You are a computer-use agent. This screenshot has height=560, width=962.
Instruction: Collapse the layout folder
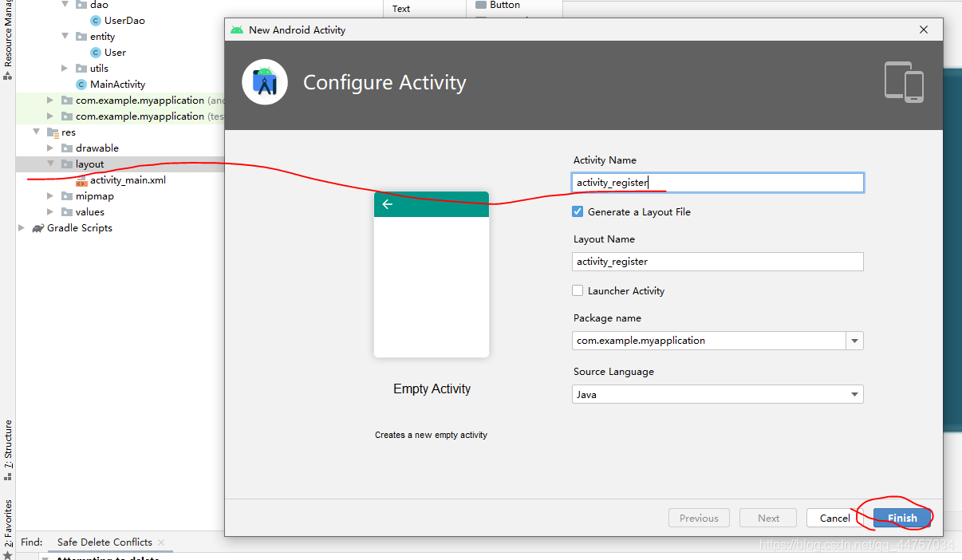pos(50,164)
